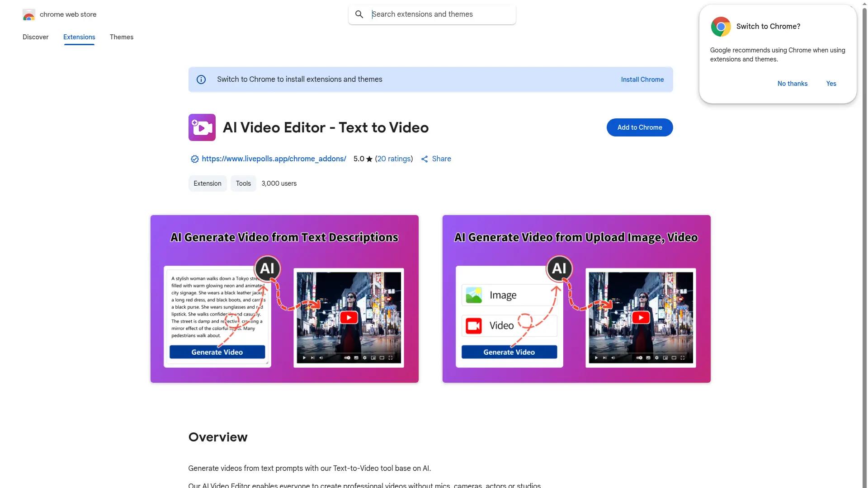Switch to the Discover tab
This screenshot has height=488, width=868.
pos(35,37)
